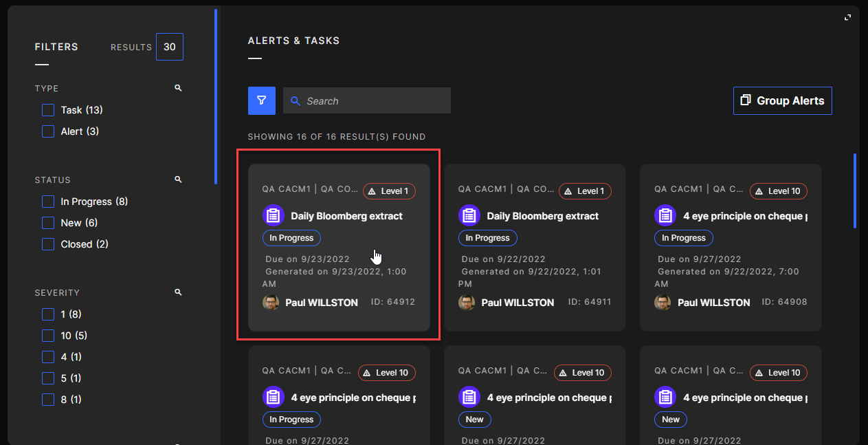Image resolution: width=868 pixels, height=445 pixels.
Task: Click the search magnifier beside TYPE filter
Action: click(178, 88)
